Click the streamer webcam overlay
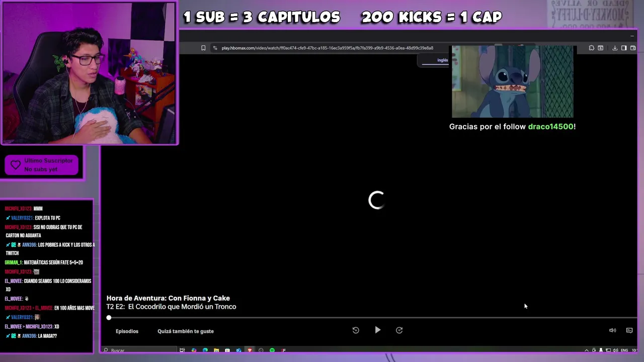The image size is (644, 362). (x=89, y=73)
